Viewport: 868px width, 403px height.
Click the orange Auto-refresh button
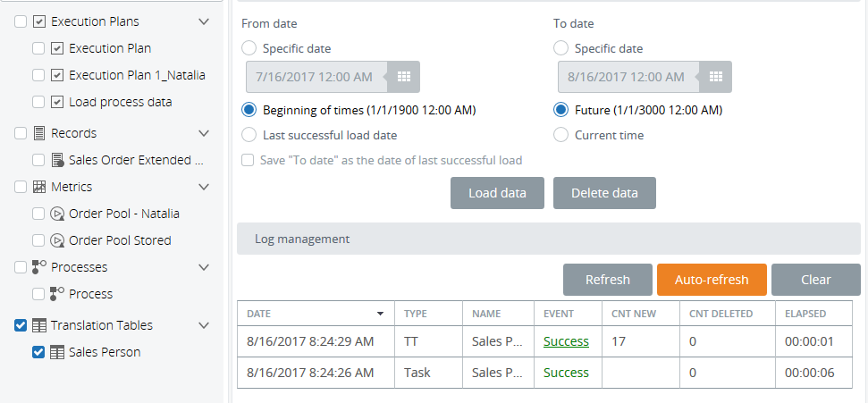(x=712, y=280)
